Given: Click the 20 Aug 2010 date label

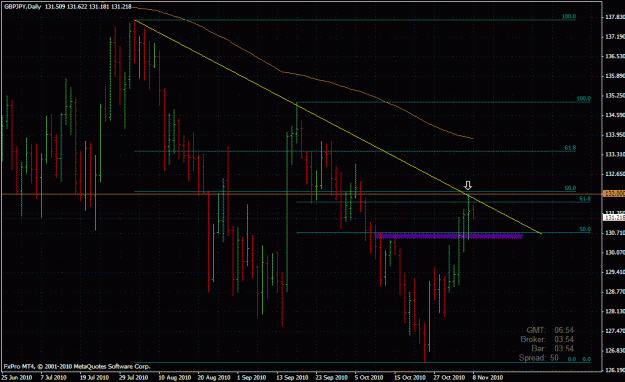Looking at the screenshot, I should [214, 377].
